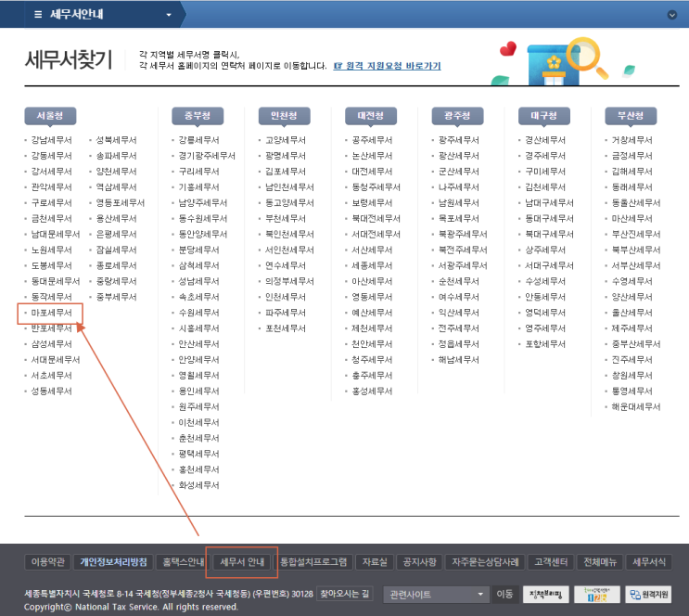689x616 pixels.
Task: Open the 110 government call banner
Action: coord(596,595)
